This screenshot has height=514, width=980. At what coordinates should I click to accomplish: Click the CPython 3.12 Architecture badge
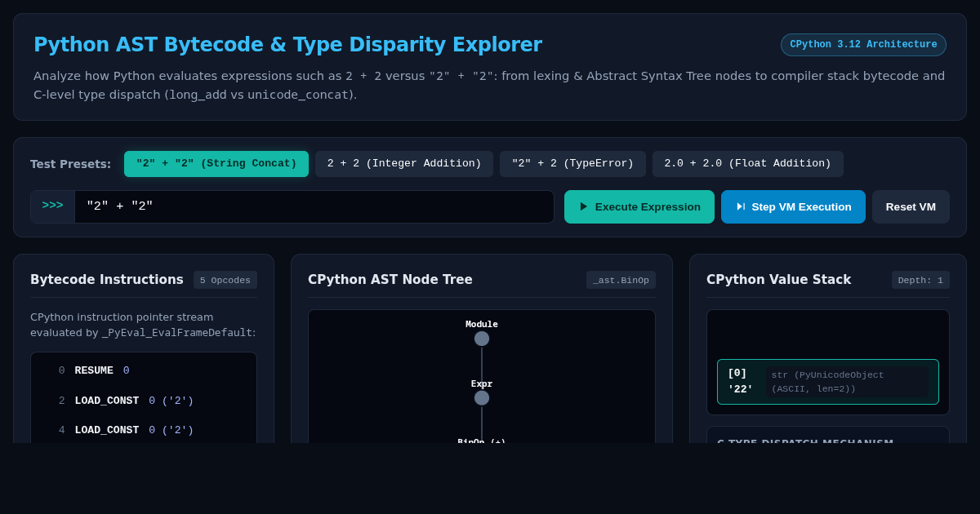point(863,45)
